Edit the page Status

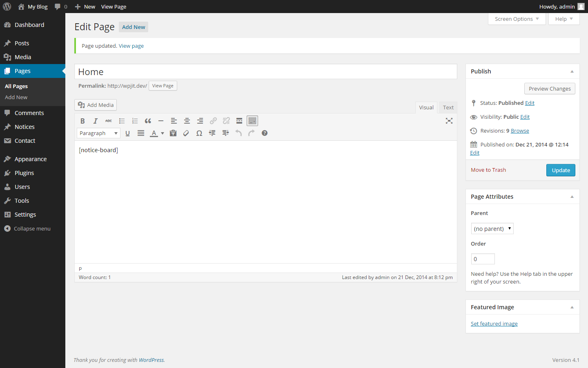(530, 103)
